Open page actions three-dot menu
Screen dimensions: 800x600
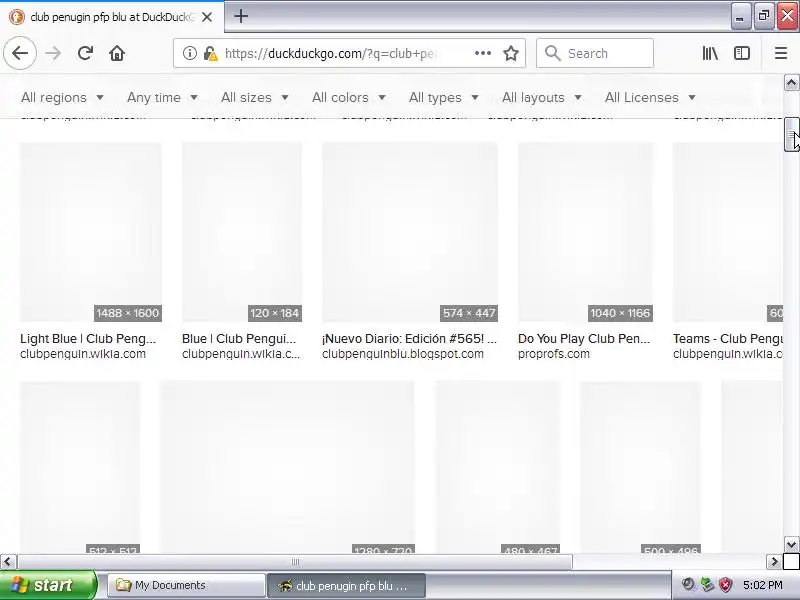coord(483,53)
